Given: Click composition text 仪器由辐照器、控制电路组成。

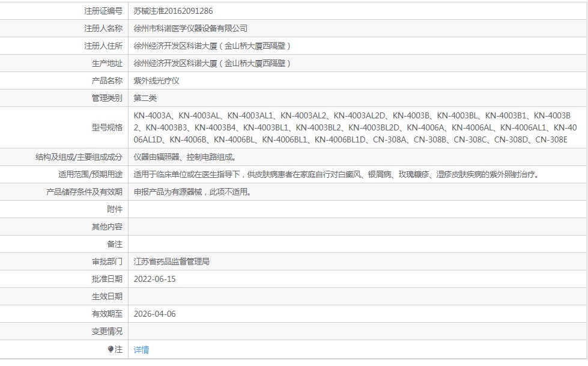Looking at the screenshot, I should [x=185, y=157].
